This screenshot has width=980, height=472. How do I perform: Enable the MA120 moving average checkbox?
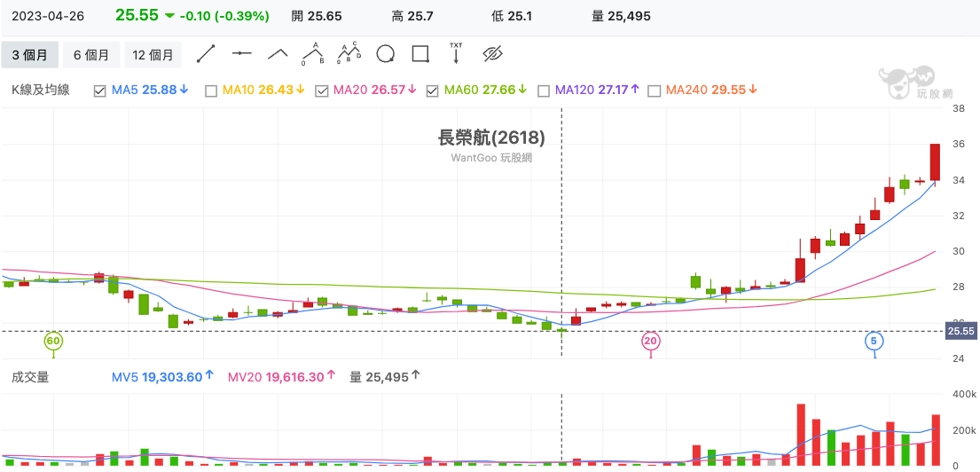543,90
